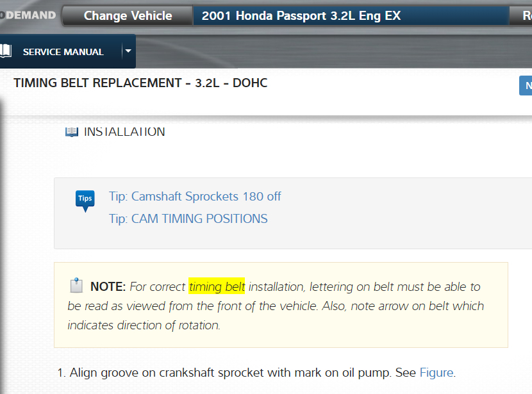Follow the Figure link in step 1
Viewport: 532px width, 394px height.
pos(436,373)
